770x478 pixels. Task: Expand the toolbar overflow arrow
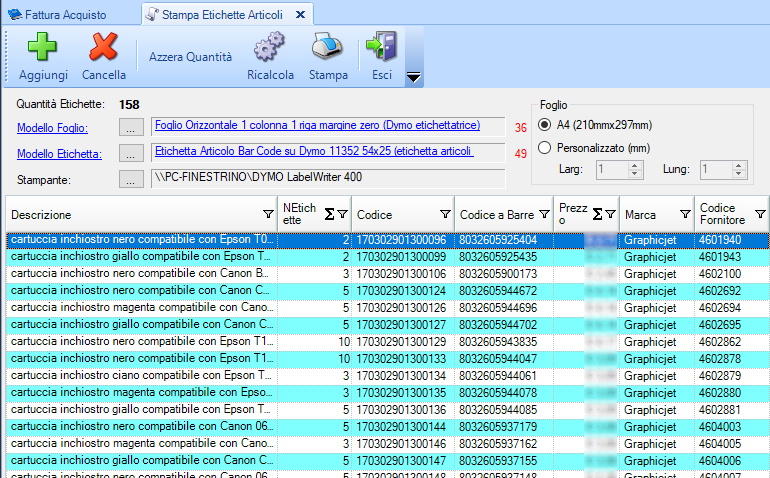click(x=413, y=77)
